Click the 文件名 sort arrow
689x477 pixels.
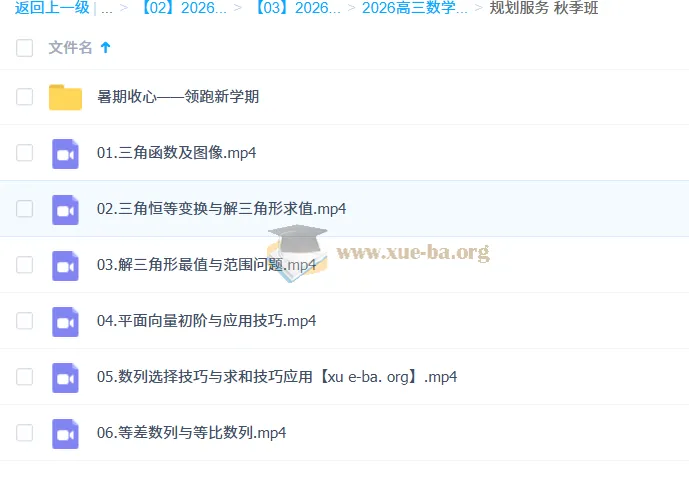coord(106,47)
